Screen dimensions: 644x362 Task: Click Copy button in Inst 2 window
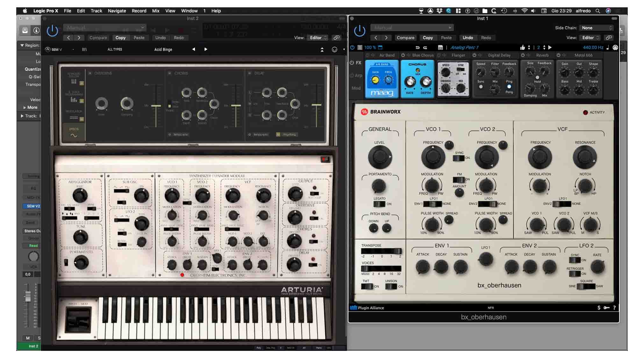pos(120,38)
